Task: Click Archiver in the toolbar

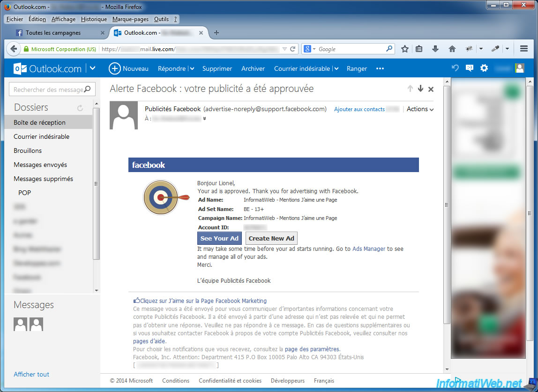Action: [253, 68]
